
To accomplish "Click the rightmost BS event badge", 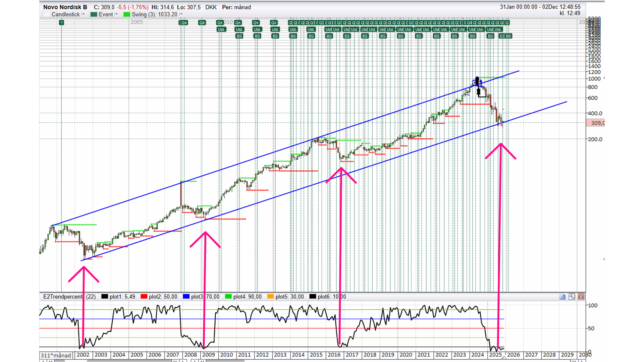I will coord(508,36).
